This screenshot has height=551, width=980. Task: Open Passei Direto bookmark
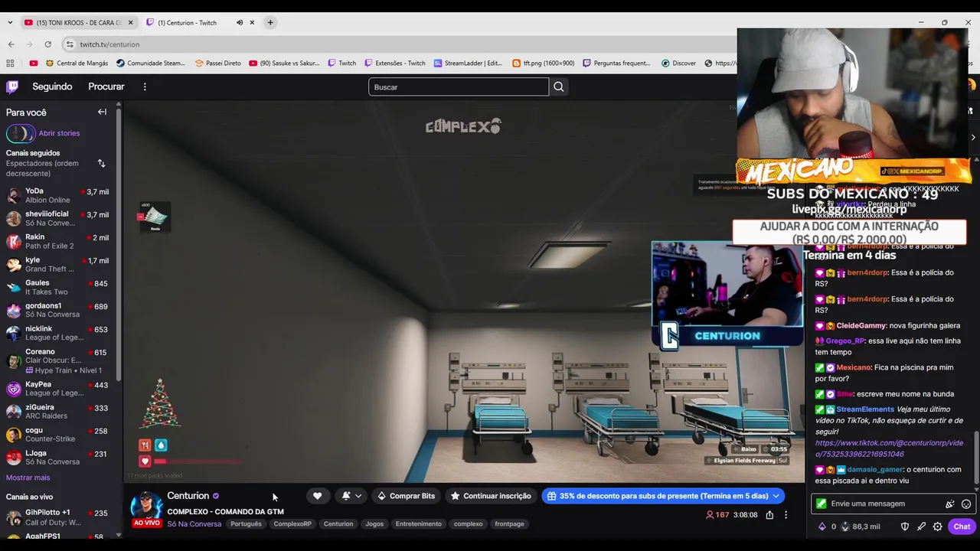pos(218,63)
